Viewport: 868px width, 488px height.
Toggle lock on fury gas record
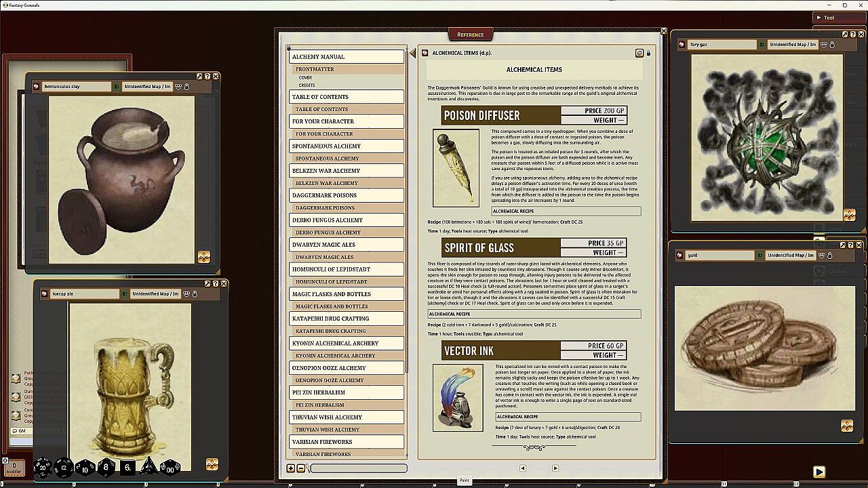(x=832, y=45)
